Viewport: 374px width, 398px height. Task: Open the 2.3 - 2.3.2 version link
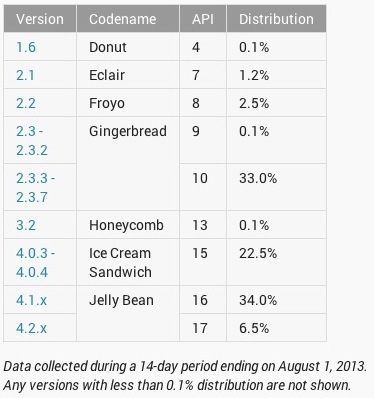click(32, 140)
